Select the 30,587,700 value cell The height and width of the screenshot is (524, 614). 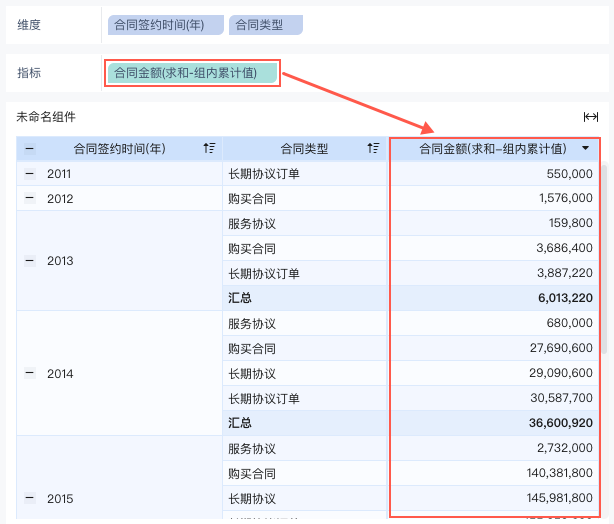pyautogui.click(x=495, y=398)
